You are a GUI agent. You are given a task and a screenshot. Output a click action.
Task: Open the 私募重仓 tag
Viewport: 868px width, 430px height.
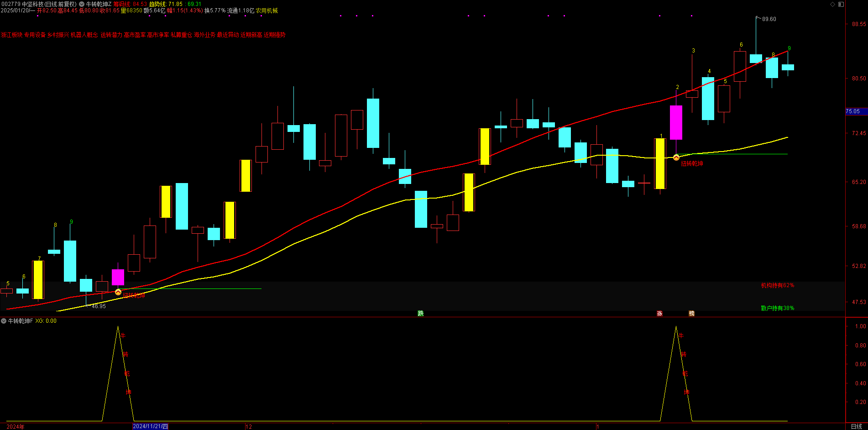point(181,35)
